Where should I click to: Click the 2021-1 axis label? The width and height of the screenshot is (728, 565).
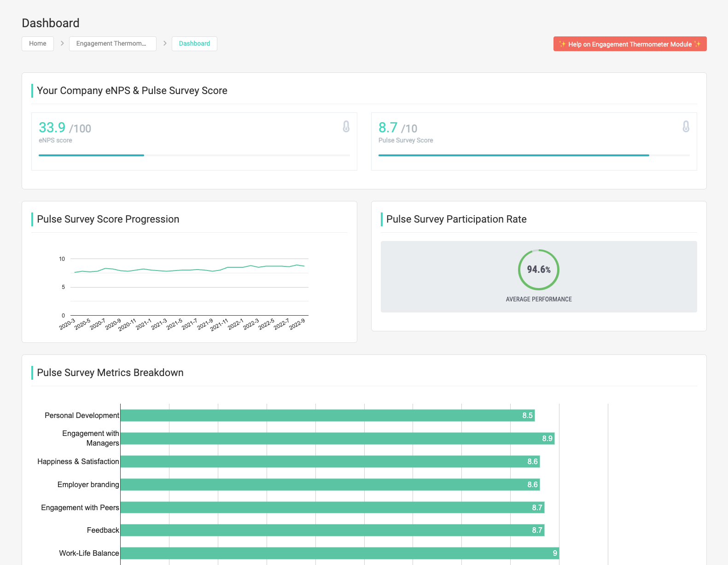click(x=144, y=324)
